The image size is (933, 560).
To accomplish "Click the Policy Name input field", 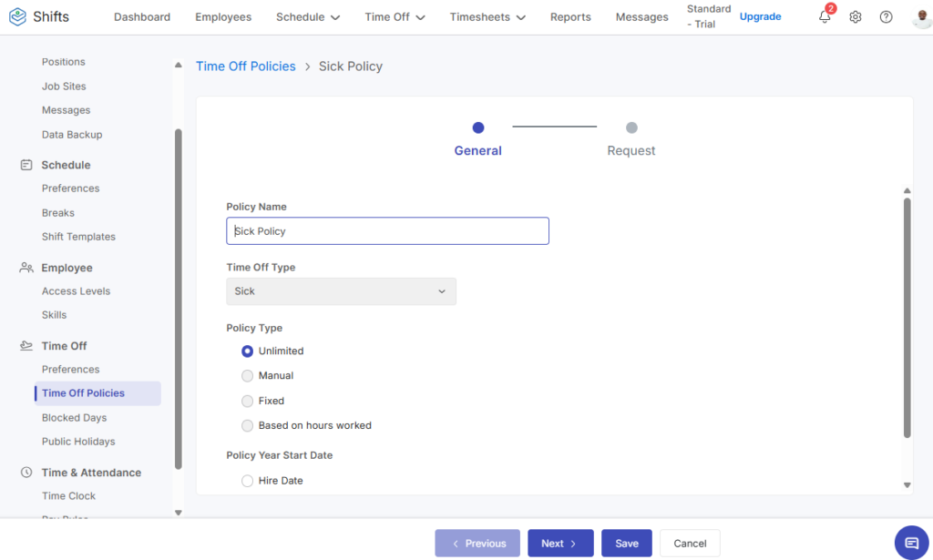I will (387, 230).
